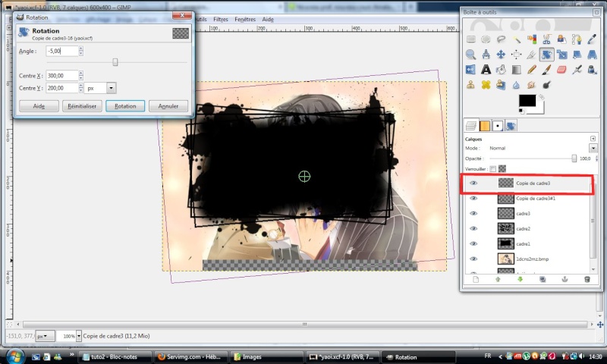607x364 pixels.
Task: Open the status bar px unit dropdown
Action: pyautogui.click(x=45, y=336)
